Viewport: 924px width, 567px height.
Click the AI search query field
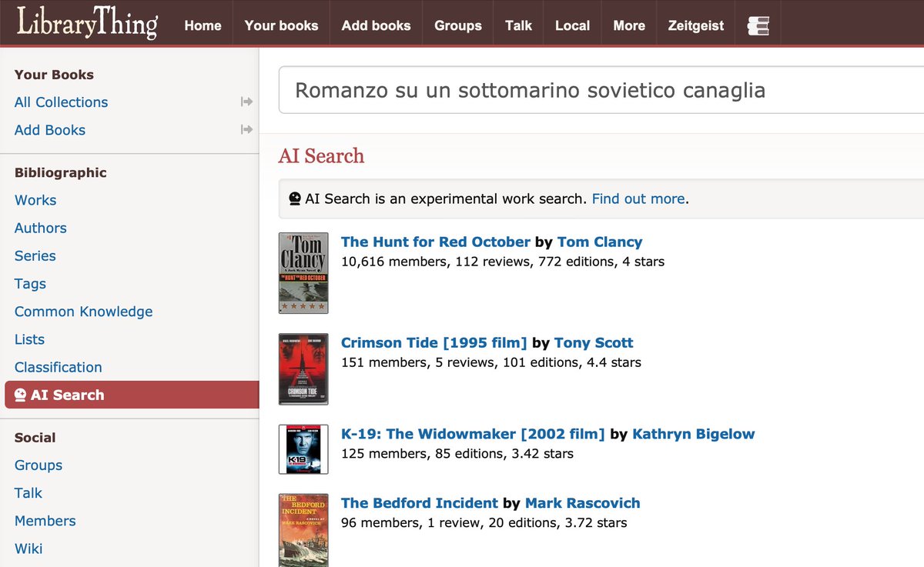pos(601,90)
